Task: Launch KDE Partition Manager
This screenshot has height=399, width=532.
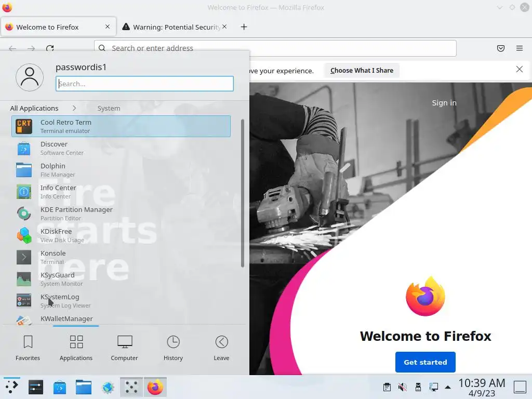Action: click(x=121, y=214)
